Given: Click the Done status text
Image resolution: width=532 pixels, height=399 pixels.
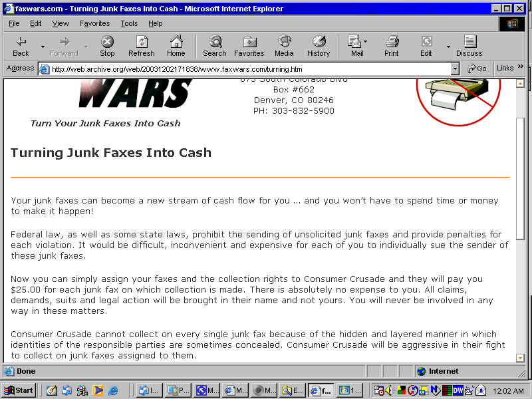Looking at the screenshot, I should pos(26,371).
